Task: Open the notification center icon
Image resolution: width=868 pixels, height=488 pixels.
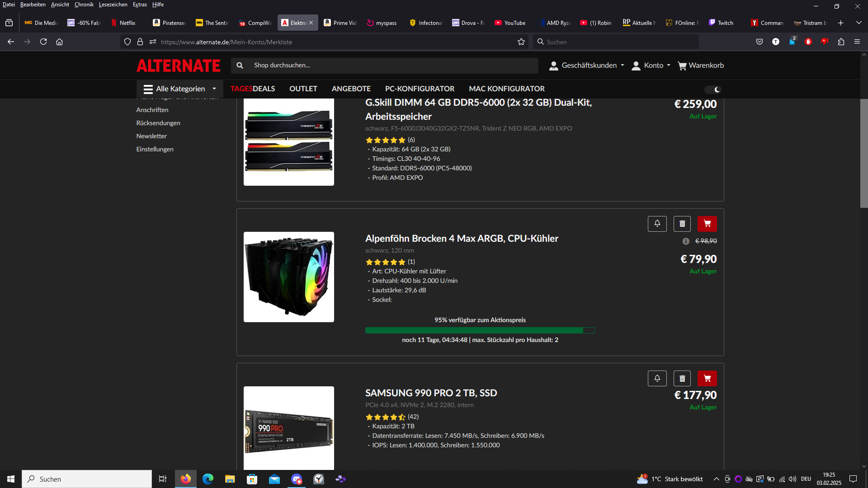Action: click(853, 479)
